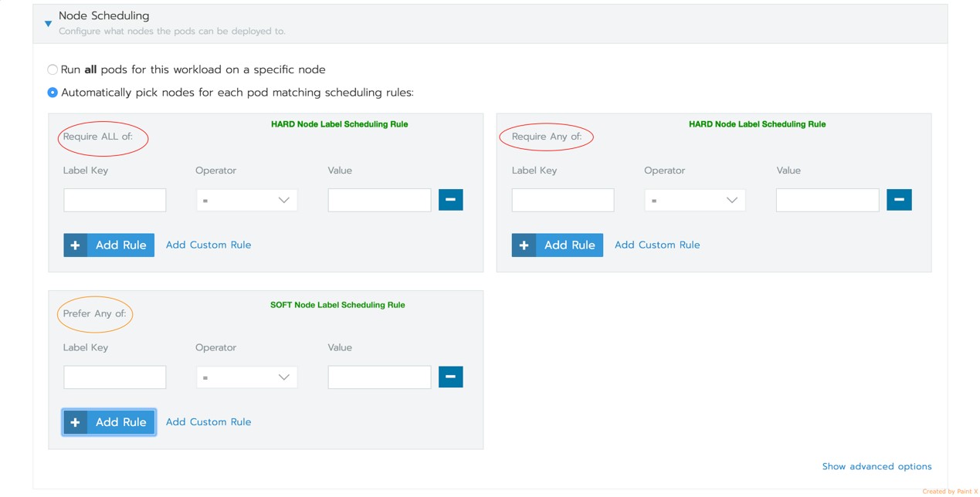Focus Label Key field in 'Require ALL of' panel
Image resolution: width=980 pixels, height=497 pixels.
pyautogui.click(x=114, y=200)
